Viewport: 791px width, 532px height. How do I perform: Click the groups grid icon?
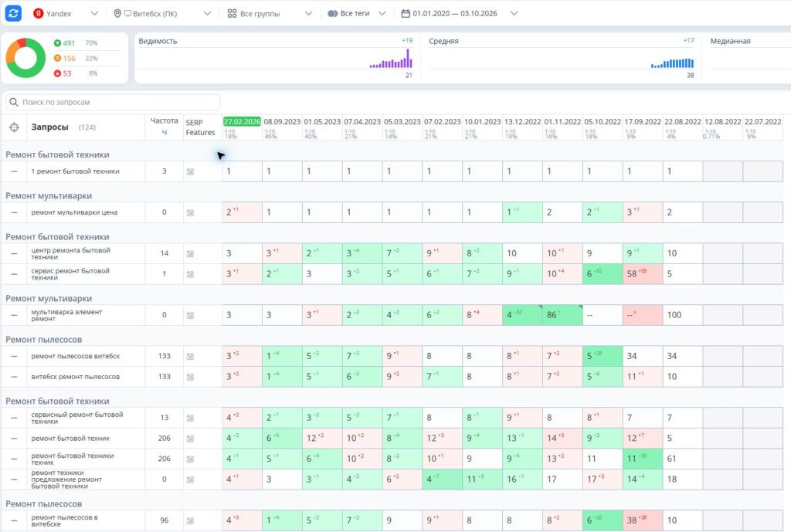(232, 14)
